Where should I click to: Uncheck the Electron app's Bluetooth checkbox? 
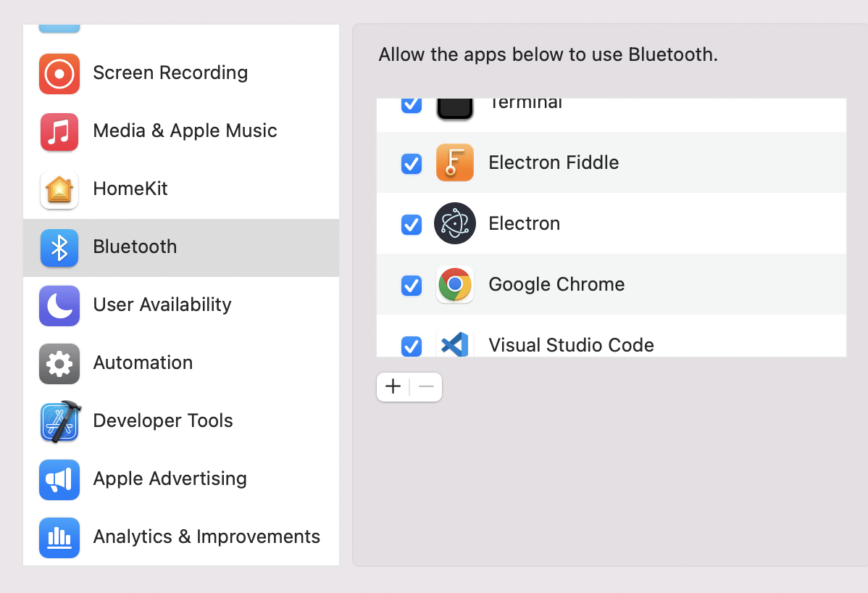pos(411,225)
